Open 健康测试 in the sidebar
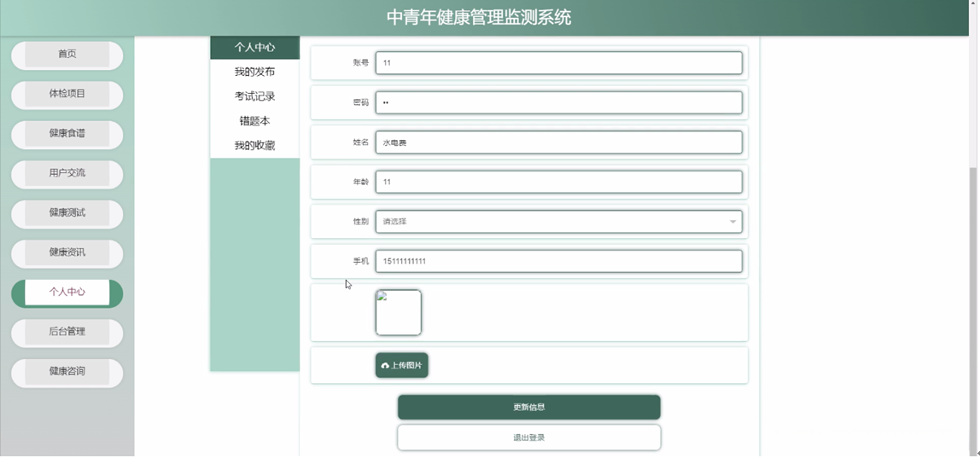This screenshot has width=980, height=458. pyautogui.click(x=67, y=214)
